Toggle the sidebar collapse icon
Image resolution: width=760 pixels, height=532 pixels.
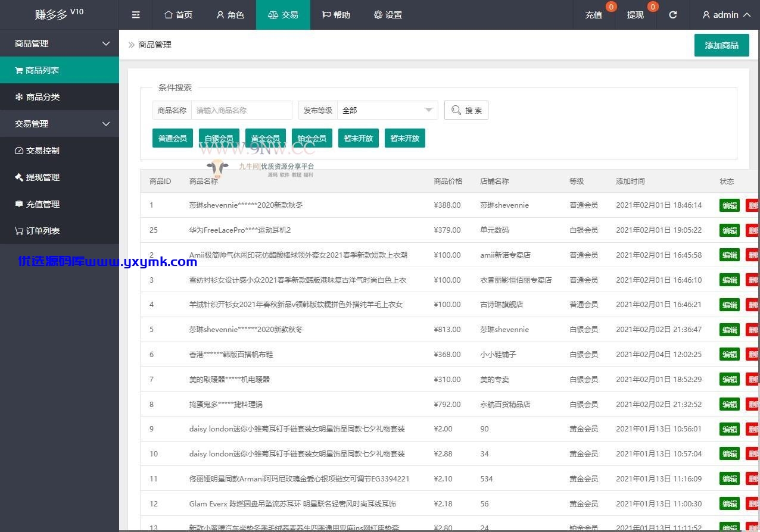point(136,15)
